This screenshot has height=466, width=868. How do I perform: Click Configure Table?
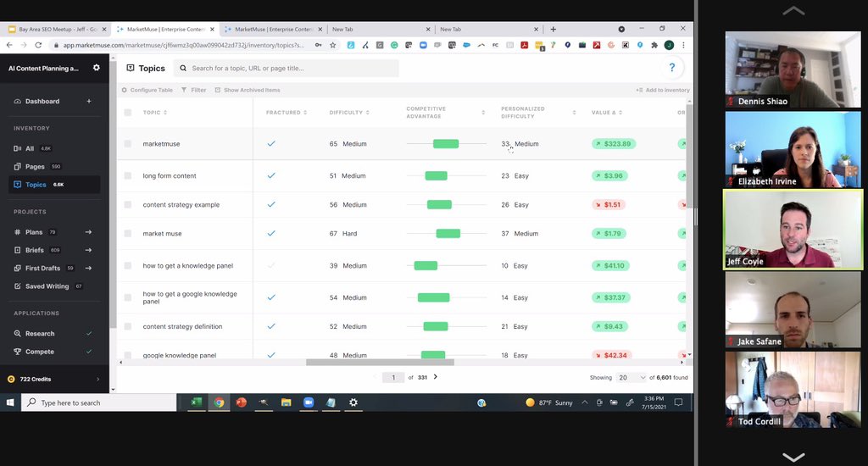click(x=147, y=90)
